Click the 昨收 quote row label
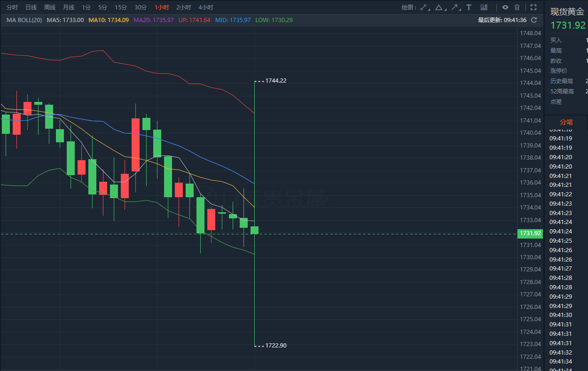The height and width of the screenshot is (371, 588). 556,61
